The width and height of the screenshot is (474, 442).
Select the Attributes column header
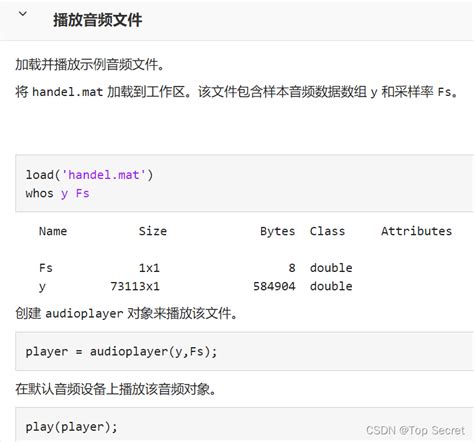tap(416, 231)
